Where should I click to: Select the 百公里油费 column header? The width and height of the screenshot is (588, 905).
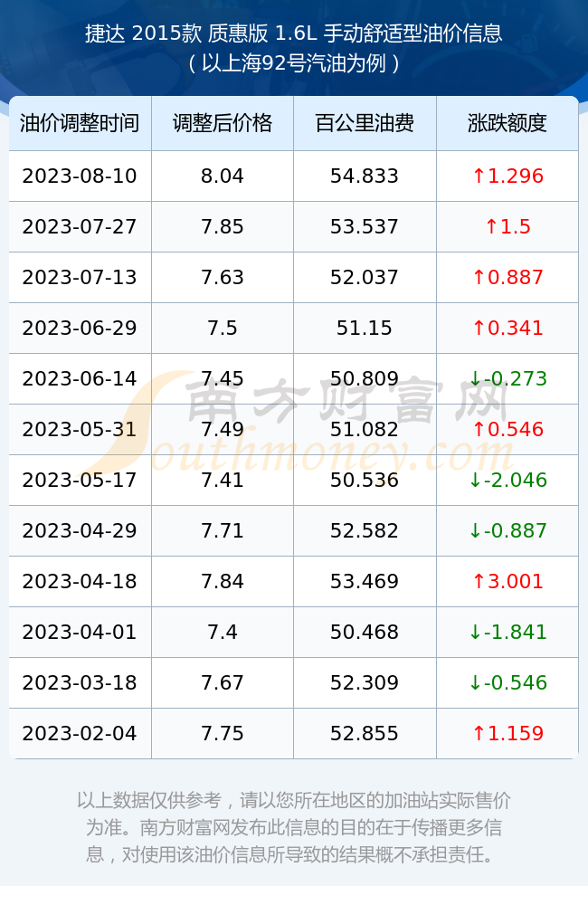(365, 123)
